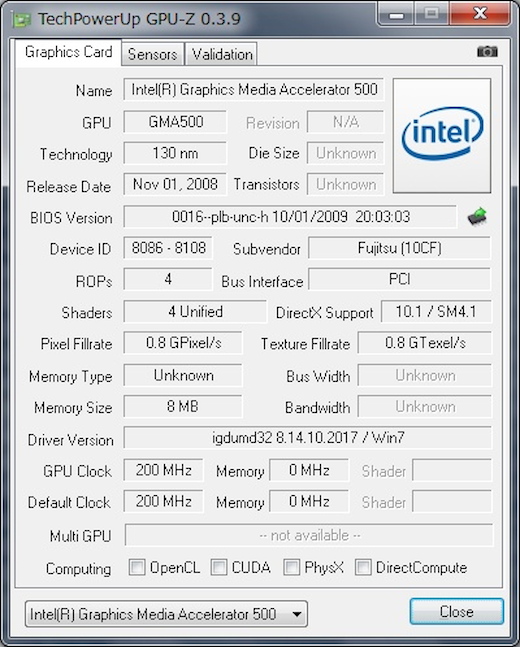
Task: Click the DirectX Support label
Action: [324, 313]
